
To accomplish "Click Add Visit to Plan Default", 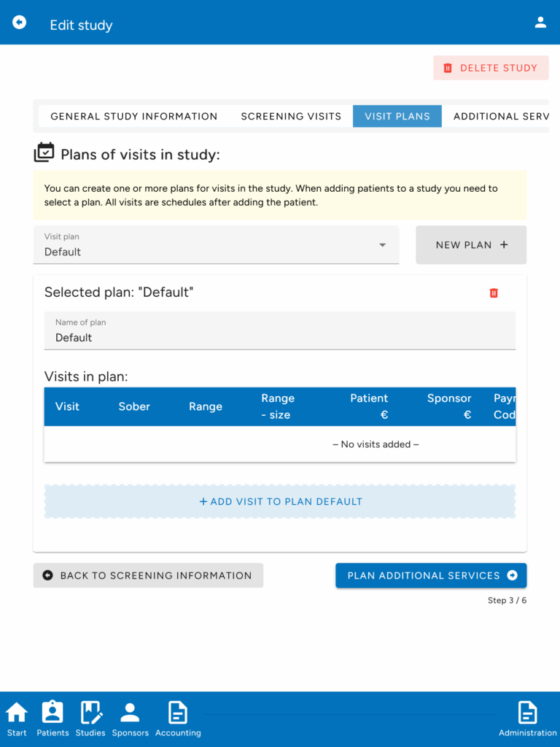I will tap(280, 502).
